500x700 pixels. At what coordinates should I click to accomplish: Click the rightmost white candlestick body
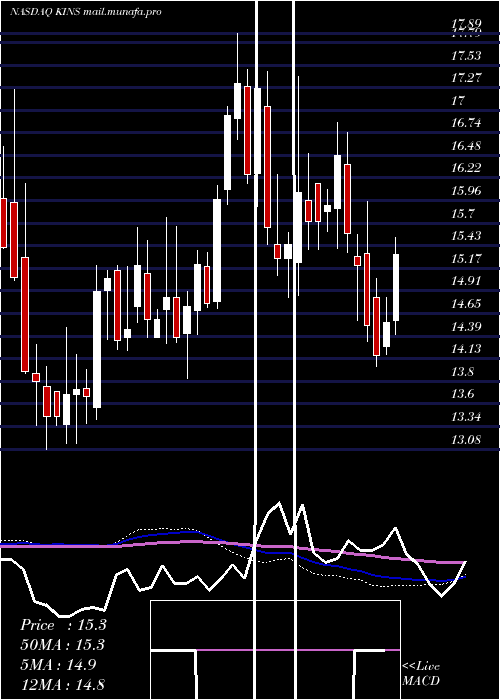pyautogui.click(x=396, y=287)
